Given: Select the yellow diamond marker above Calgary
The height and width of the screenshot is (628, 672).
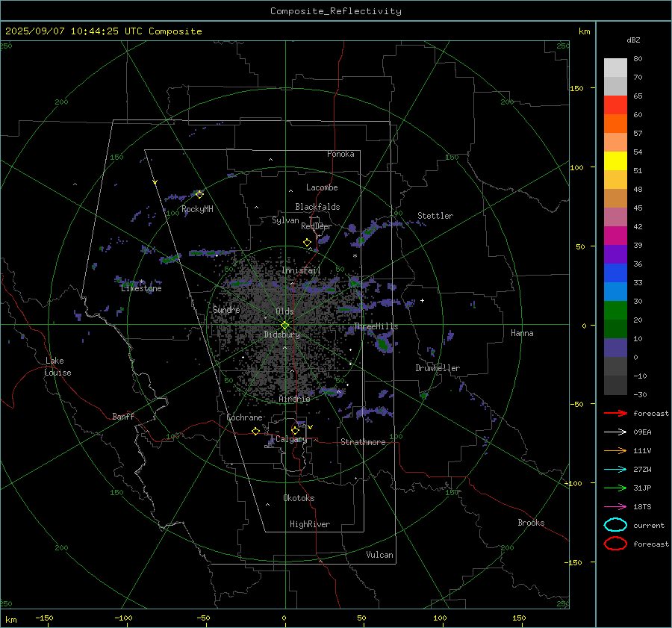Looking at the screenshot, I should (295, 430).
